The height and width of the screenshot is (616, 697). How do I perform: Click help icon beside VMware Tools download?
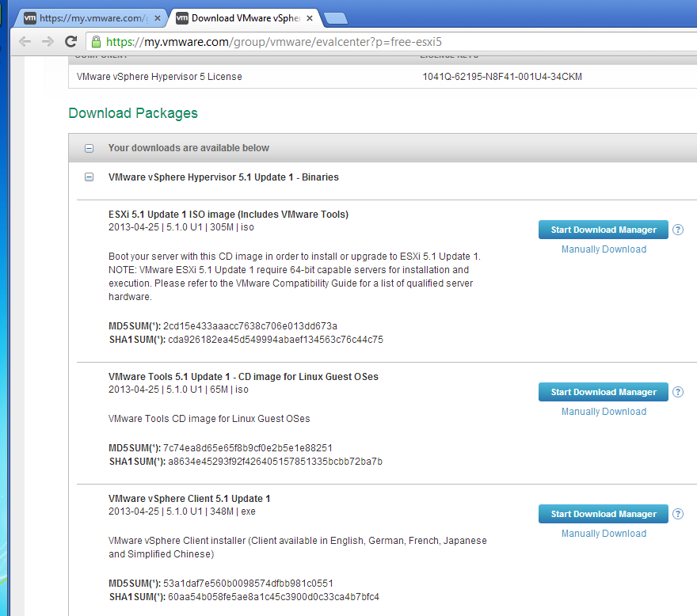tap(678, 392)
